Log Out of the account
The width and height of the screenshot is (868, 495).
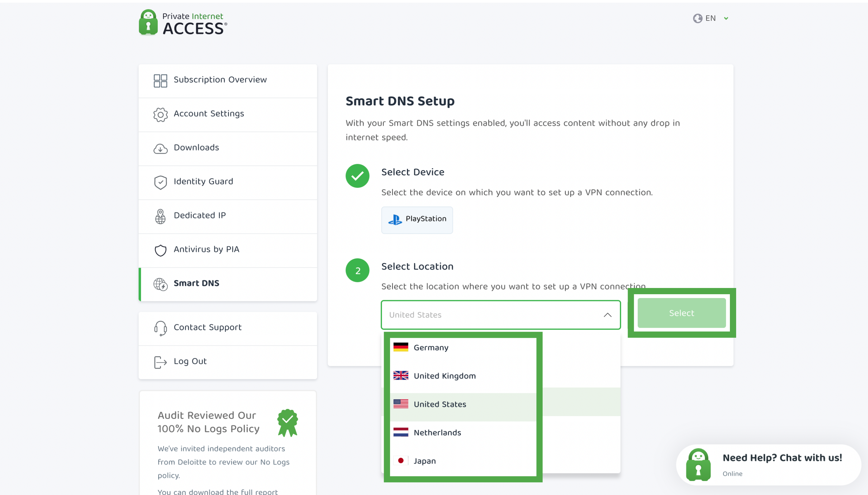[228, 362]
